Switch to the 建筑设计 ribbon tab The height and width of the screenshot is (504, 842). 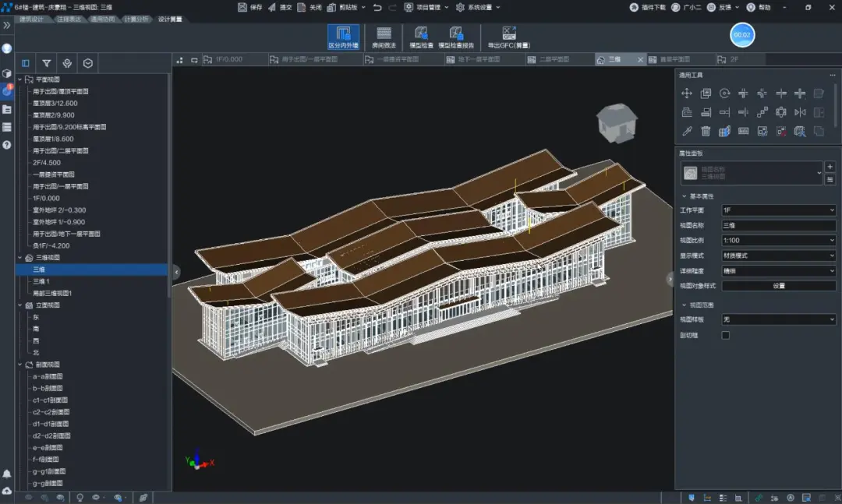[31, 19]
